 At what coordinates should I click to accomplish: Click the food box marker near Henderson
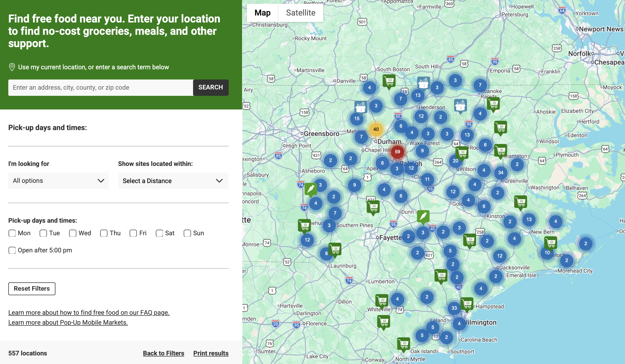[x=423, y=83]
